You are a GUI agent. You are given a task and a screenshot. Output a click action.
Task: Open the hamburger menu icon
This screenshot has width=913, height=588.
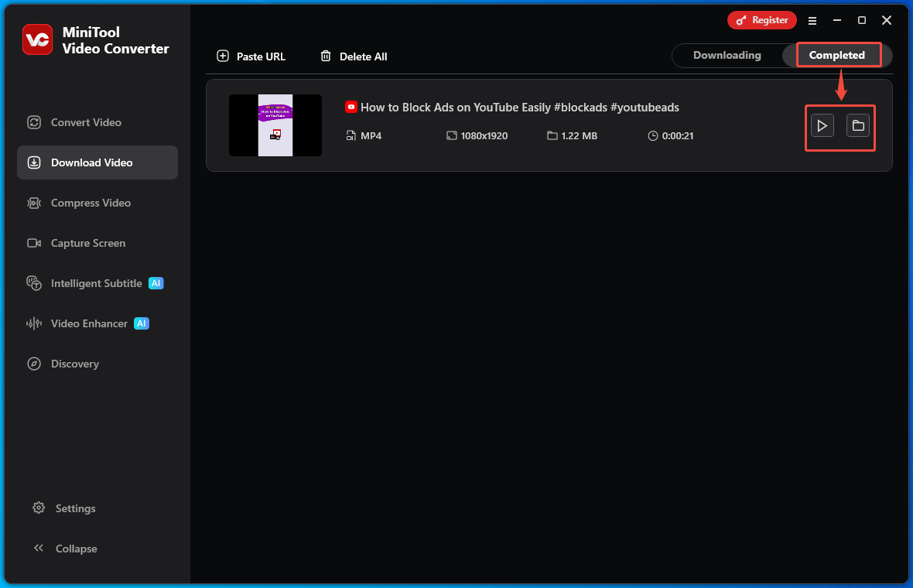[812, 21]
